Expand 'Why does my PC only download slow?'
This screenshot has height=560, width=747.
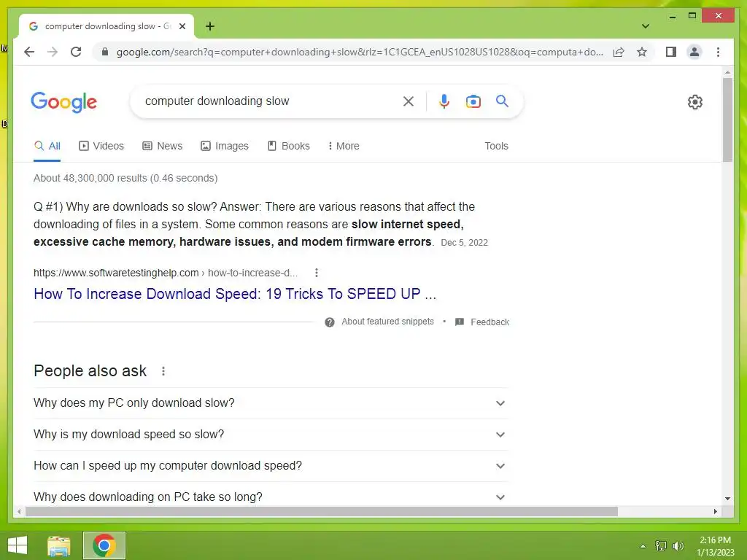[271, 402]
